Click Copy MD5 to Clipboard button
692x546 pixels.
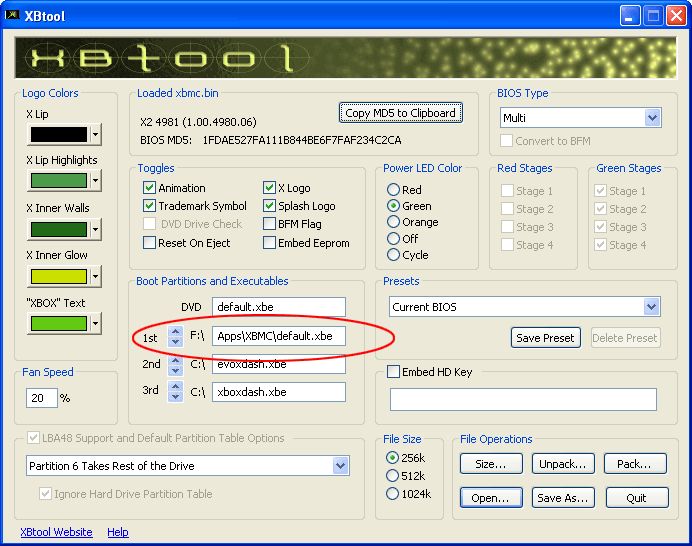pos(400,113)
